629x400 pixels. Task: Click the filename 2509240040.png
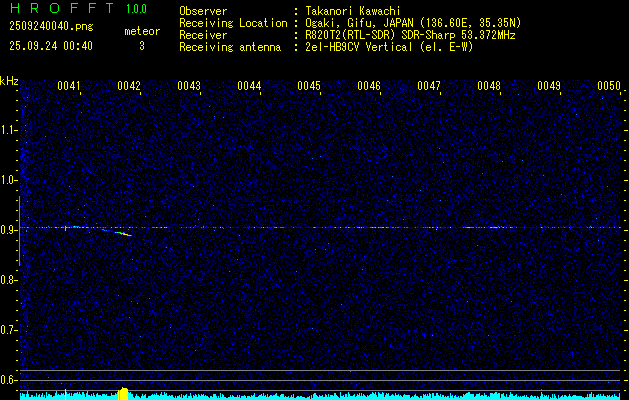tap(51, 26)
